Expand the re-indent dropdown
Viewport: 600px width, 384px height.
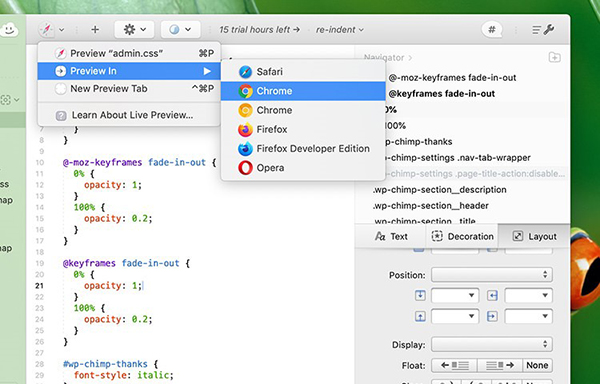(x=339, y=29)
